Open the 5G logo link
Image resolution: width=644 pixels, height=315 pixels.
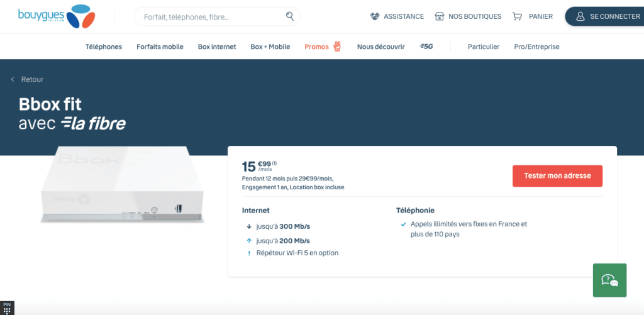tap(426, 47)
